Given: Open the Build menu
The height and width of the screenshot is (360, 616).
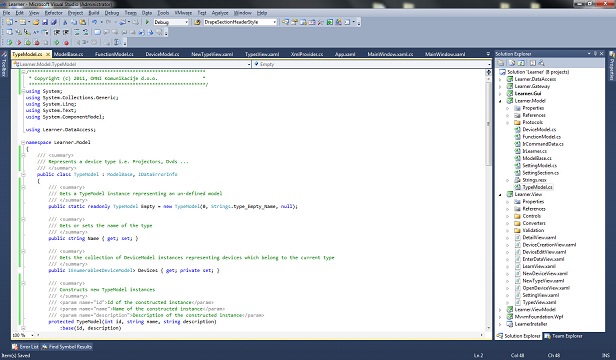Looking at the screenshot, I should click(x=94, y=13).
